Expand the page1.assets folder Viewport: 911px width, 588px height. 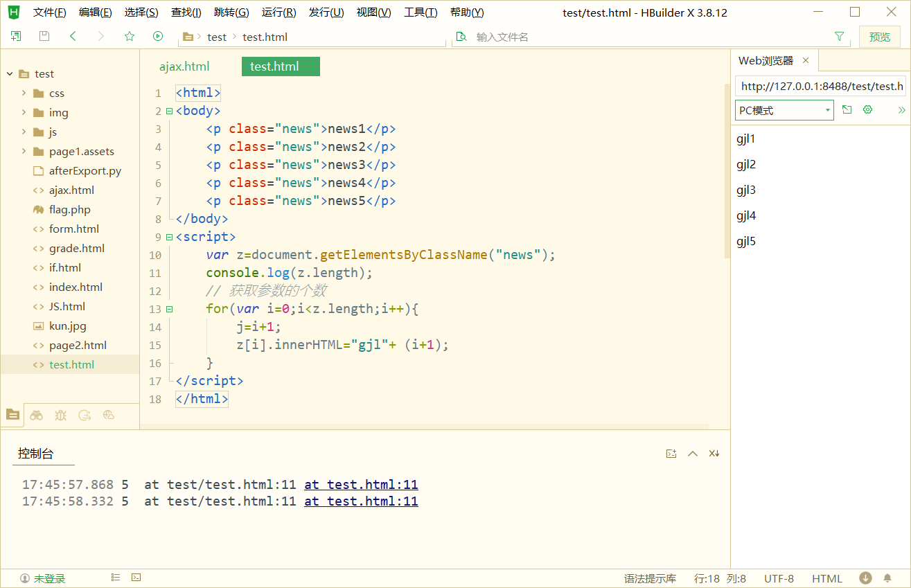(24, 151)
